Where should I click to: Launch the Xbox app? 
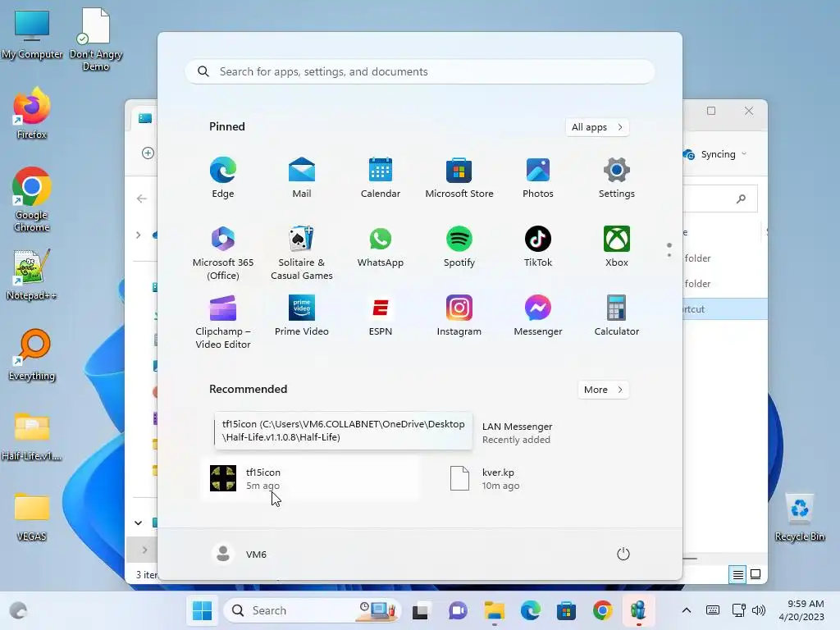(617, 246)
